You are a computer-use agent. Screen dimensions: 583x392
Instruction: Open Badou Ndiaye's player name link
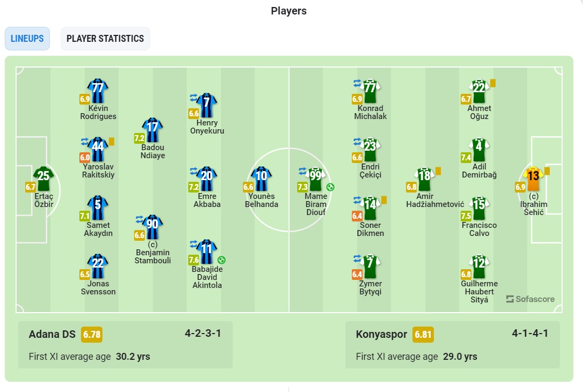[x=152, y=151]
